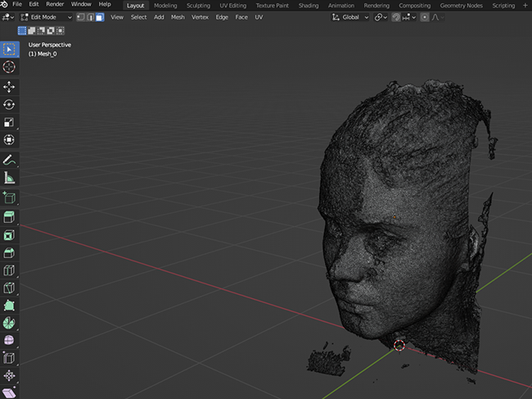Viewport: 532px width, 399px height.
Task: Pick the Rotate tool
Action: point(10,105)
